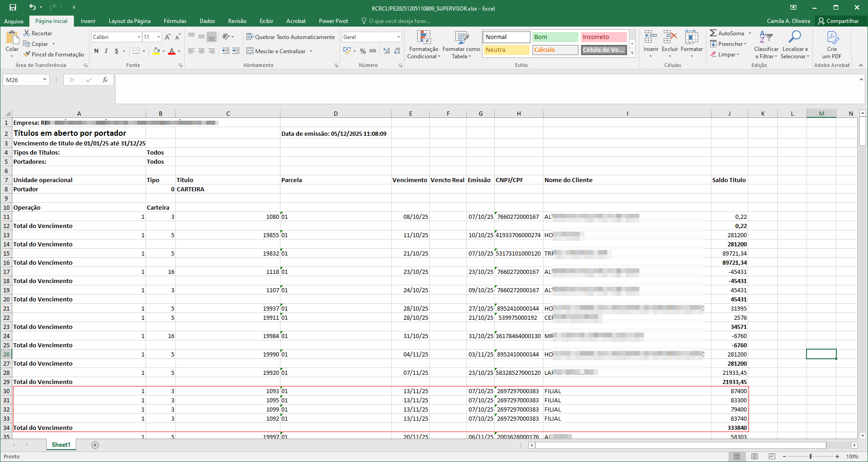The width and height of the screenshot is (868, 462).
Task: Click the insert function fx icon
Action: point(105,80)
